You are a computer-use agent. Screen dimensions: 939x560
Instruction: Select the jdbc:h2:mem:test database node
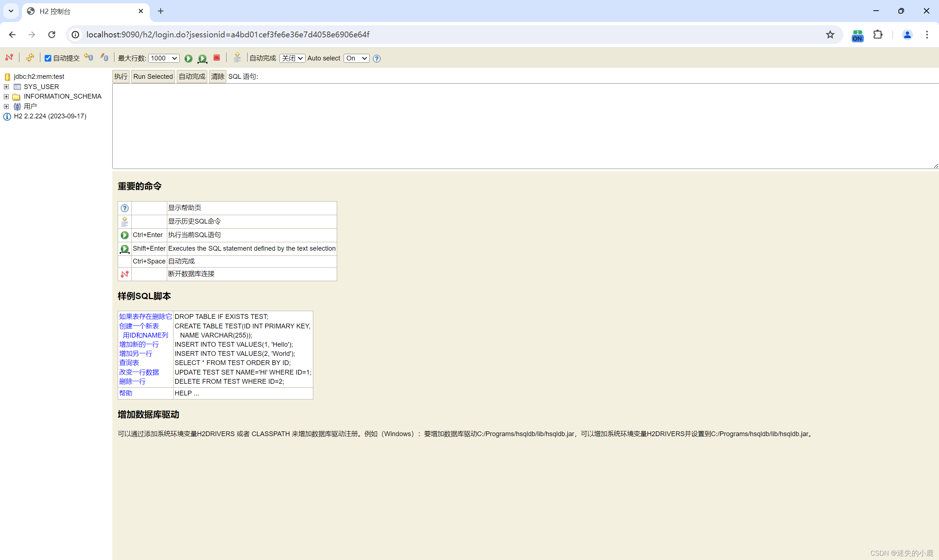(x=39, y=77)
